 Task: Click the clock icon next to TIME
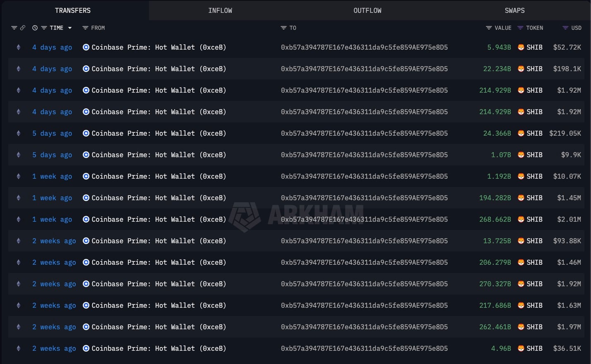point(35,28)
